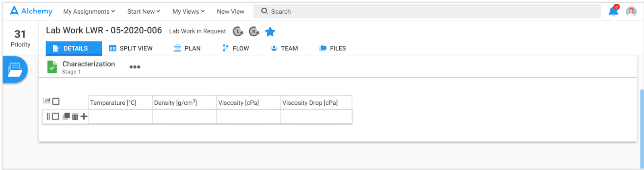
Task: Add a new row with plus icon
Action: pyautogui.click(x=84, y=116)
